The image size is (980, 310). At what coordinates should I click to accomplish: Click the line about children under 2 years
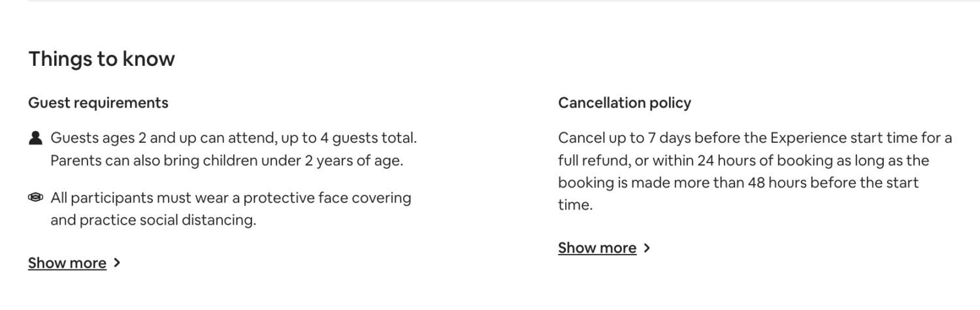227,161
